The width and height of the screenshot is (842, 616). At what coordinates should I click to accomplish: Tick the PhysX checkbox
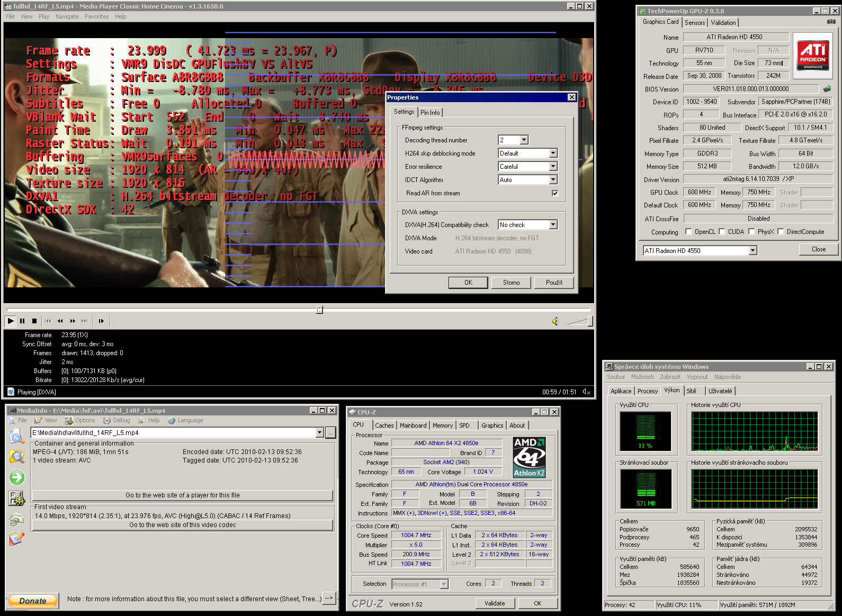coord(751,232)
